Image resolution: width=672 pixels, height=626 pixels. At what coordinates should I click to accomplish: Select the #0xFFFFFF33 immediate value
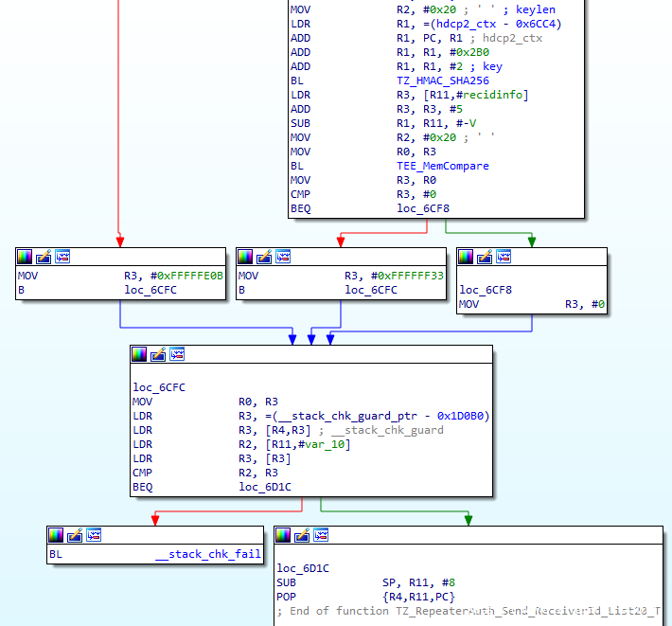click(x=407, y=276)
